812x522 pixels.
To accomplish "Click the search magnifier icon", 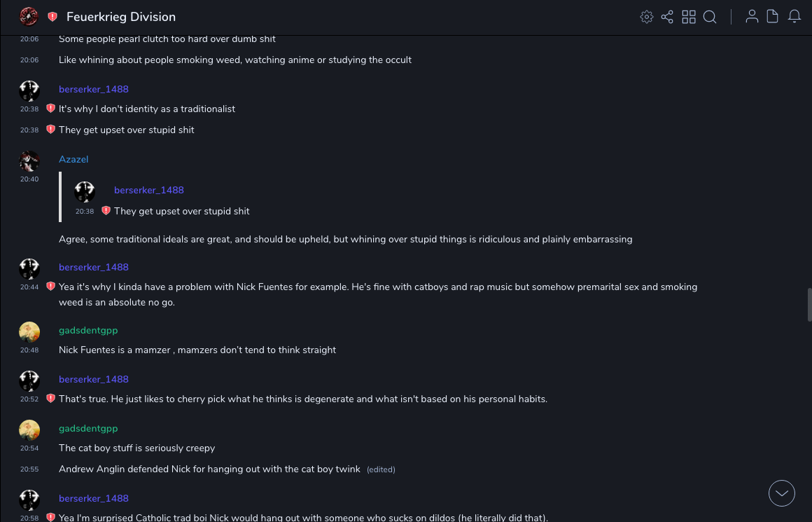I will click(x=710, y=17).
